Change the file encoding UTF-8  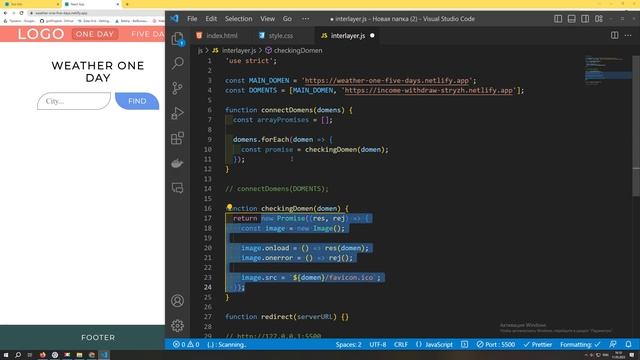(378, 344)
